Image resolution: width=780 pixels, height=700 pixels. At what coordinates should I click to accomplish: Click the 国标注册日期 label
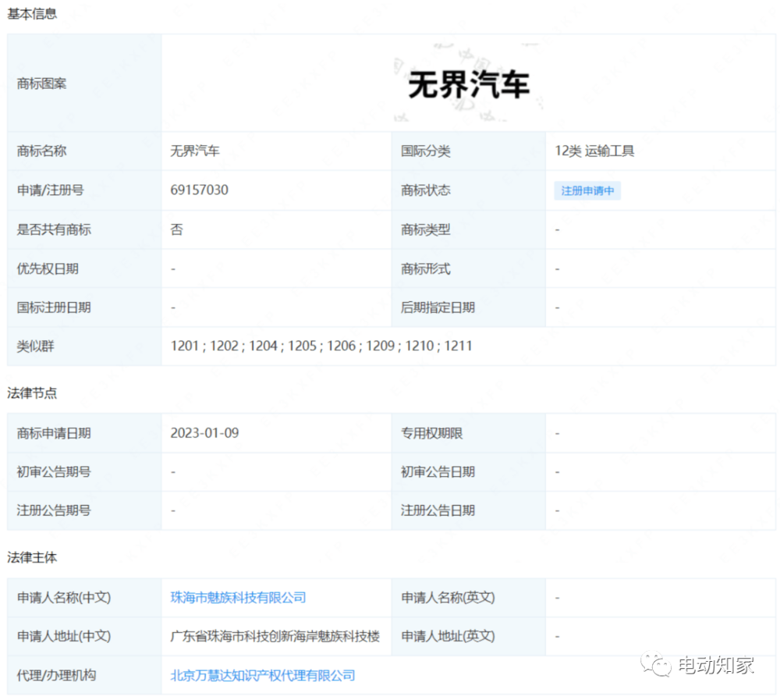54,307
